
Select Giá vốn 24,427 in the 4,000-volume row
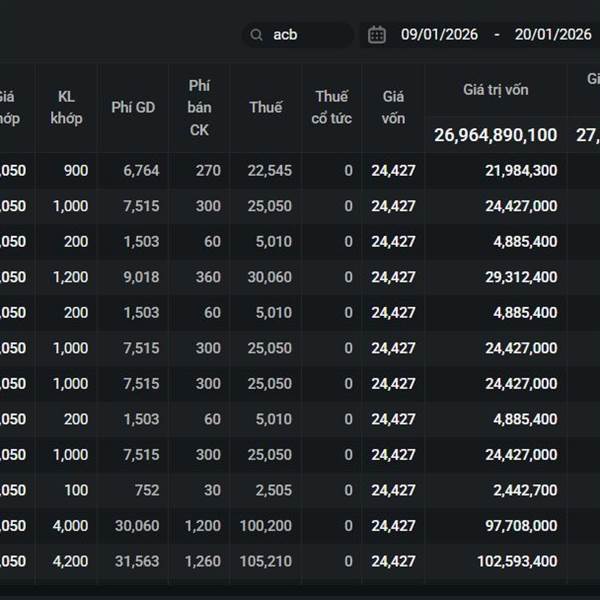pos(393,526)
